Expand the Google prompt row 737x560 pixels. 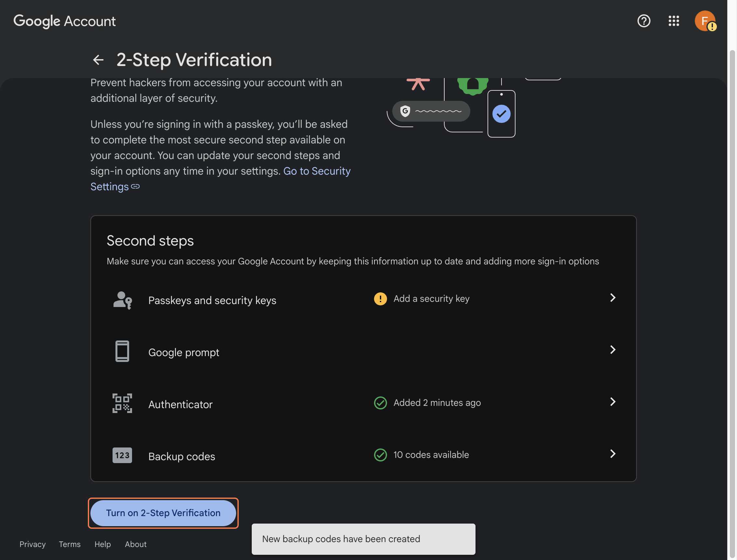[613, 350]
